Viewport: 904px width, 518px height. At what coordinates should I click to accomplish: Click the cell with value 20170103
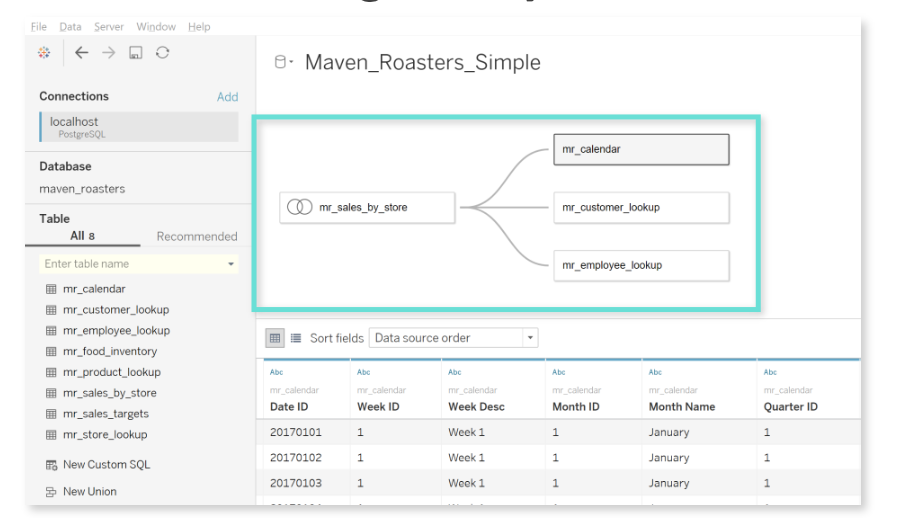click(296, 483)
